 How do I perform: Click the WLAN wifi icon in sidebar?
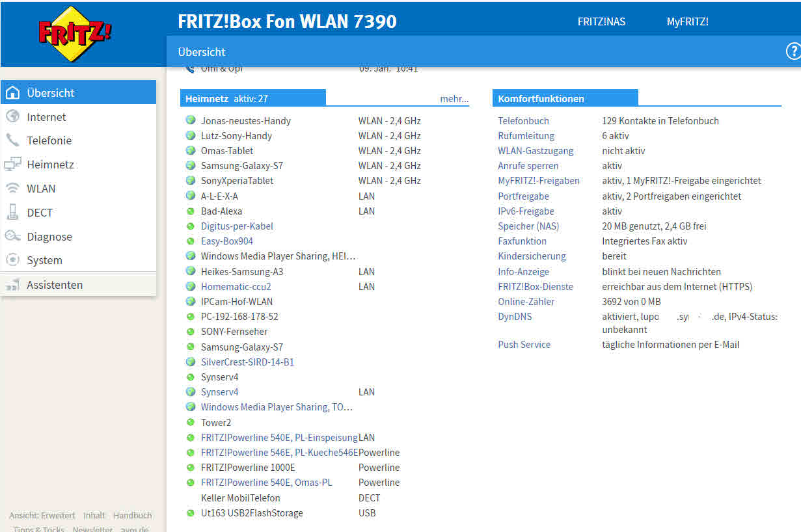(12, 189)
